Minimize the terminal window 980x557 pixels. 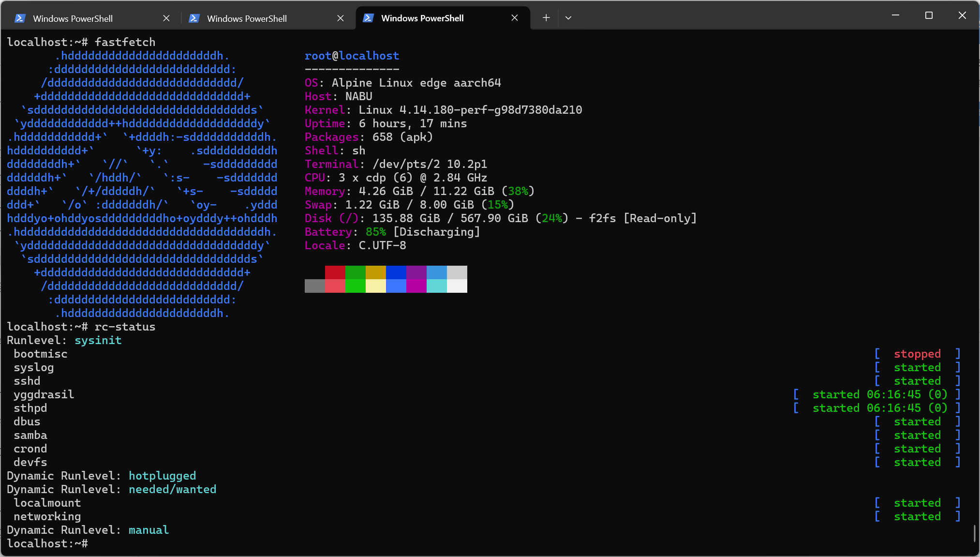point(895,15)
